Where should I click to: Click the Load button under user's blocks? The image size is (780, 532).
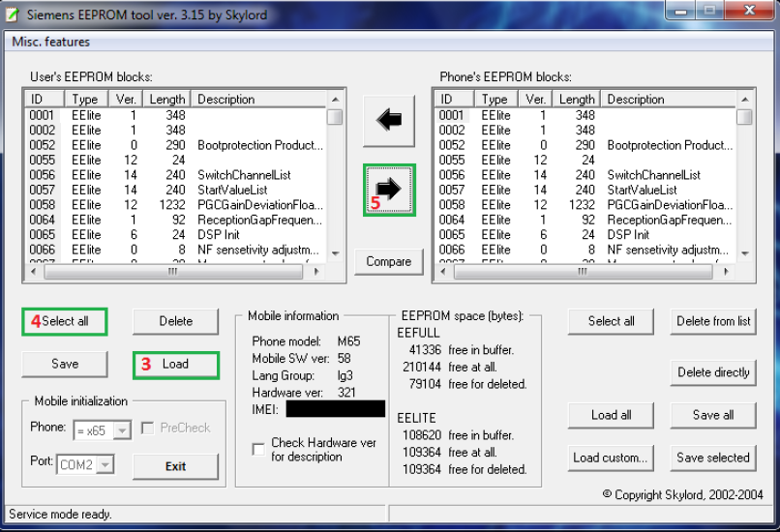(175, 365)
